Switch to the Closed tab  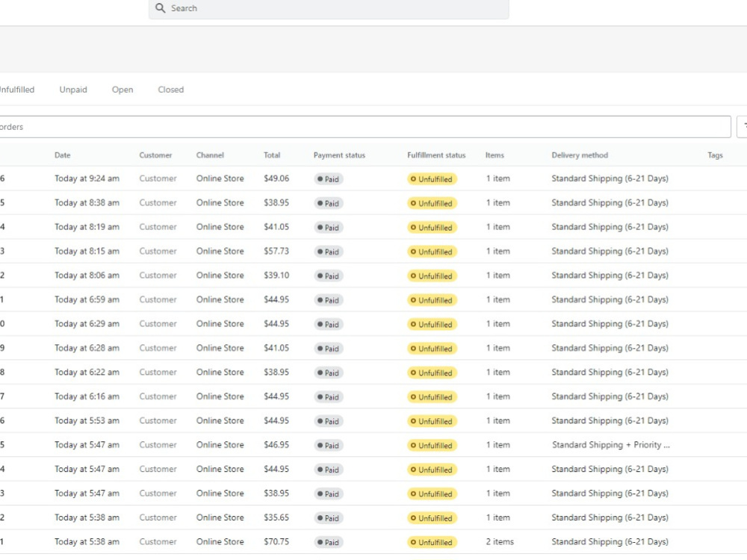click(x=170, y=90)
